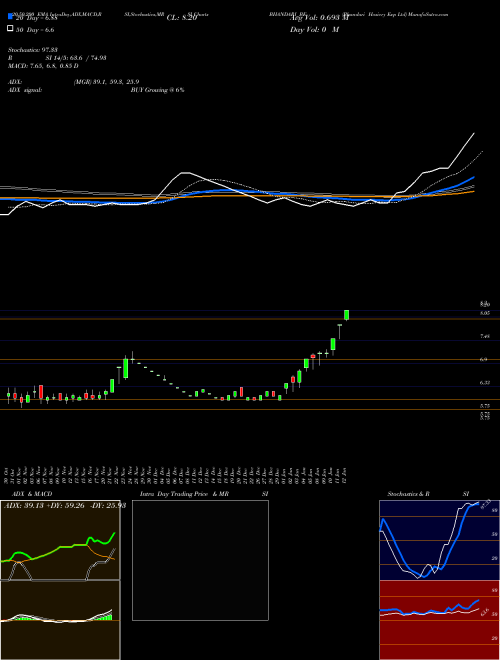
Task: Click the ADX/+DY/-DY values header
Action: coord(65,506)
